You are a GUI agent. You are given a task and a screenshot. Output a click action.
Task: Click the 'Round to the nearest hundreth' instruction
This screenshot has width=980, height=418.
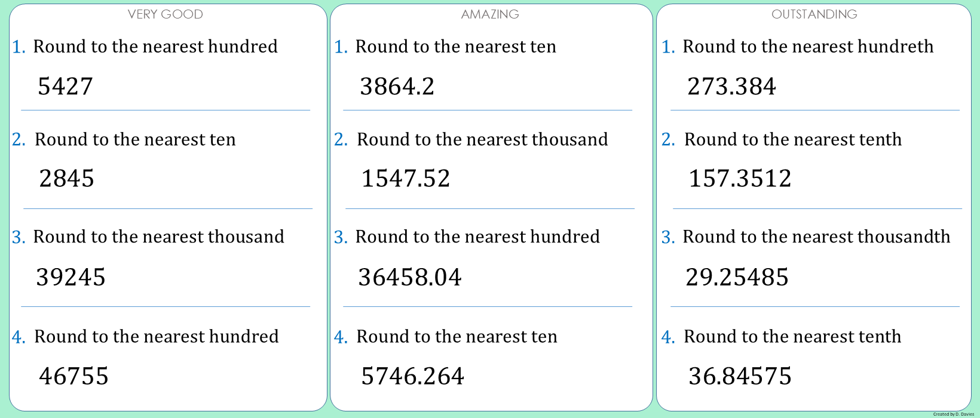coord(808,47)
